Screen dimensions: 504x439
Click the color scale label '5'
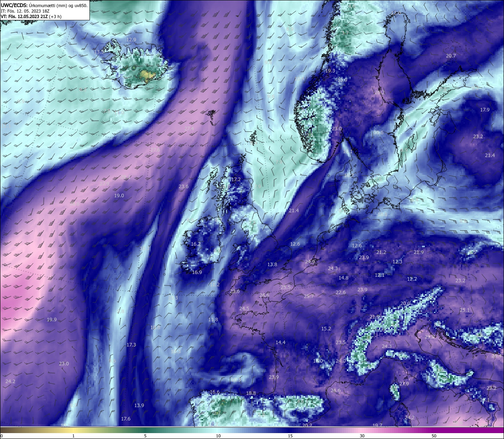click(145, 436)
